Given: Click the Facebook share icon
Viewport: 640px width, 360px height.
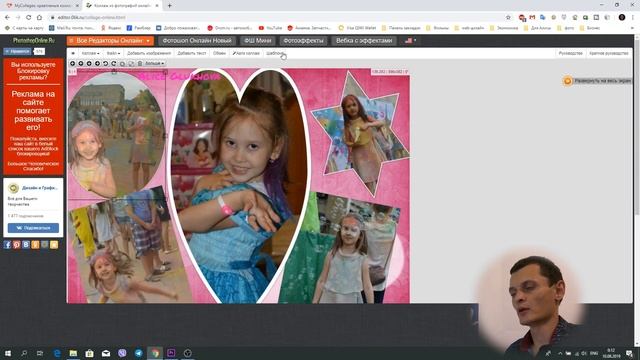Looking at the screenshot, I should click(7, 244).
